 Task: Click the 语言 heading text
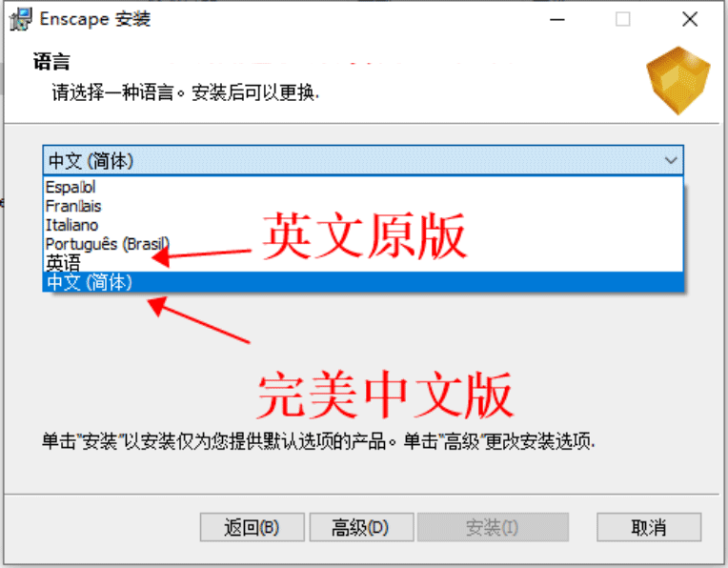click(51, 62)
